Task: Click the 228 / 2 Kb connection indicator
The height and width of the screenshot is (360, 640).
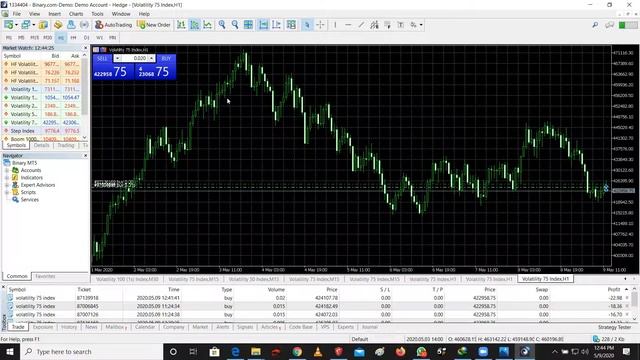Action: point(609,339)
